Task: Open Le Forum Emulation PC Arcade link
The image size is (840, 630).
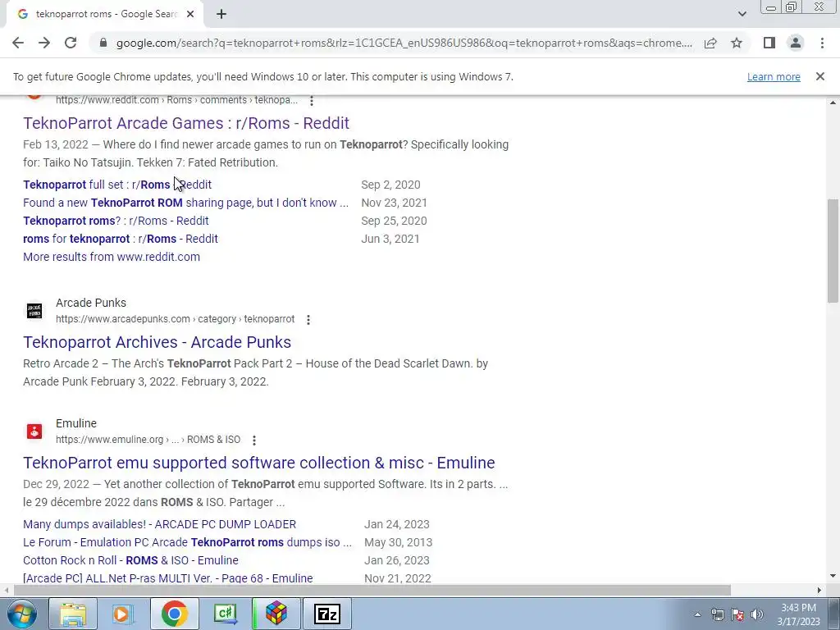Action: (x=188, y=543)
